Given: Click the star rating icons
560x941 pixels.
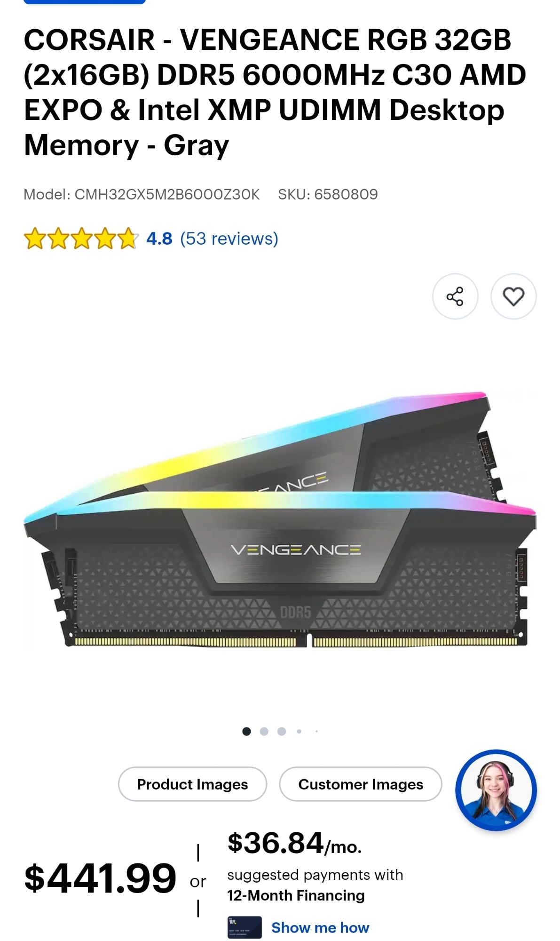Looking at the screenshot, I should [81, 239].
